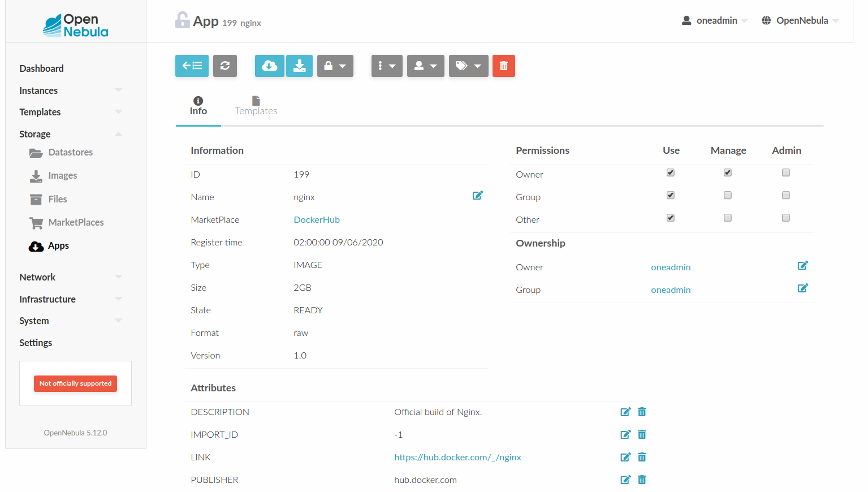Screen dimensions: 868x492
Task: Open the hub.docker.com nginx link
Action: [x=457, y=457]
